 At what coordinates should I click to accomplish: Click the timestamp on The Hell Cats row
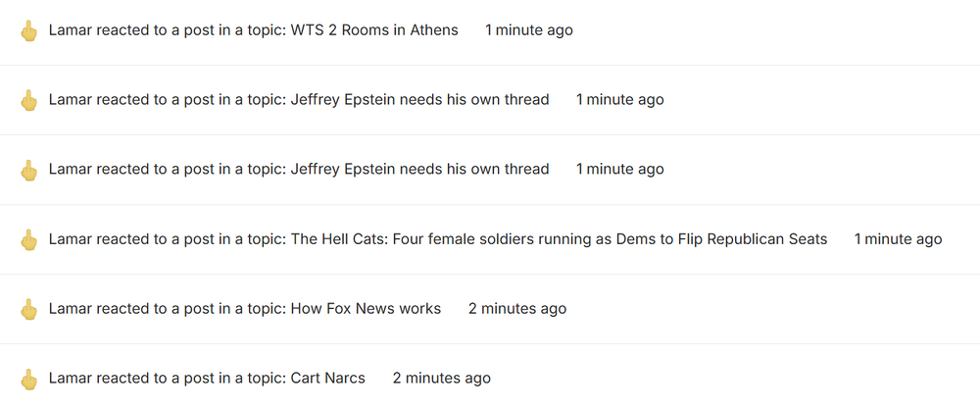898,239
